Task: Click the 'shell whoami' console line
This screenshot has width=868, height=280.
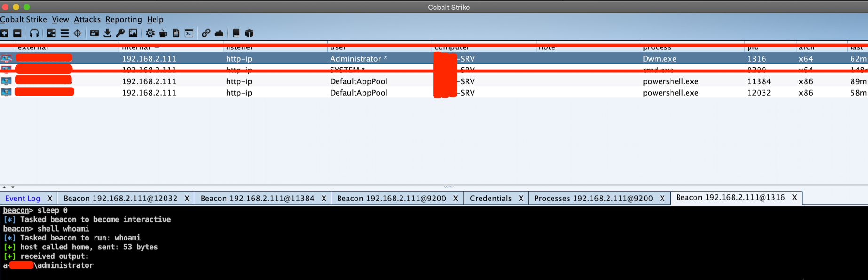Action: pos(46,229)
